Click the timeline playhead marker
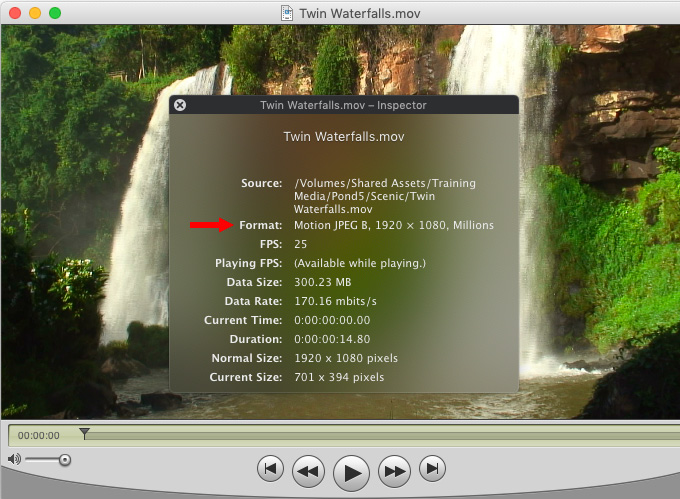Image resolution: width=680 pixels, height=499 pixels. point(85,433)
